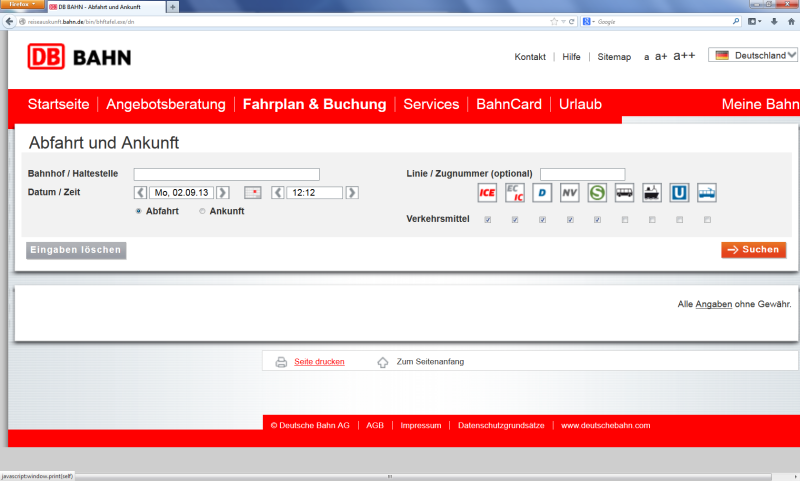Click the up-arrow icon beside Zum Seitenanfang
800x481 pixels.
383,362
